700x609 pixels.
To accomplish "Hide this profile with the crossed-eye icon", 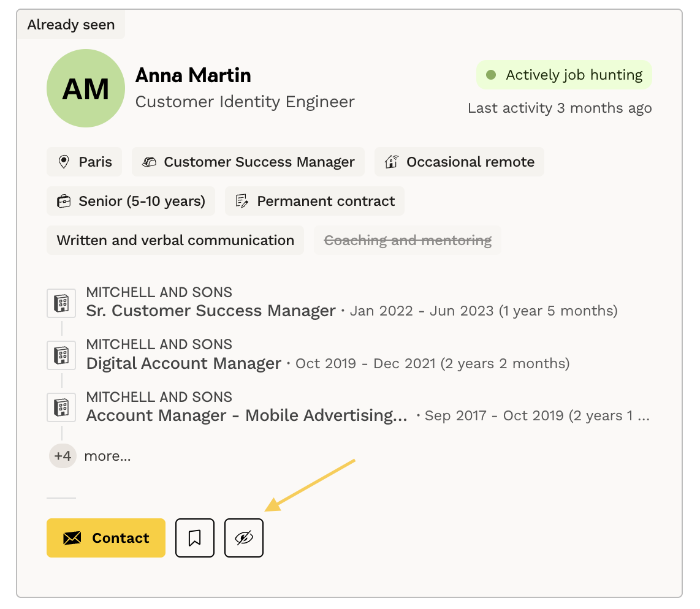I will 244,538.
